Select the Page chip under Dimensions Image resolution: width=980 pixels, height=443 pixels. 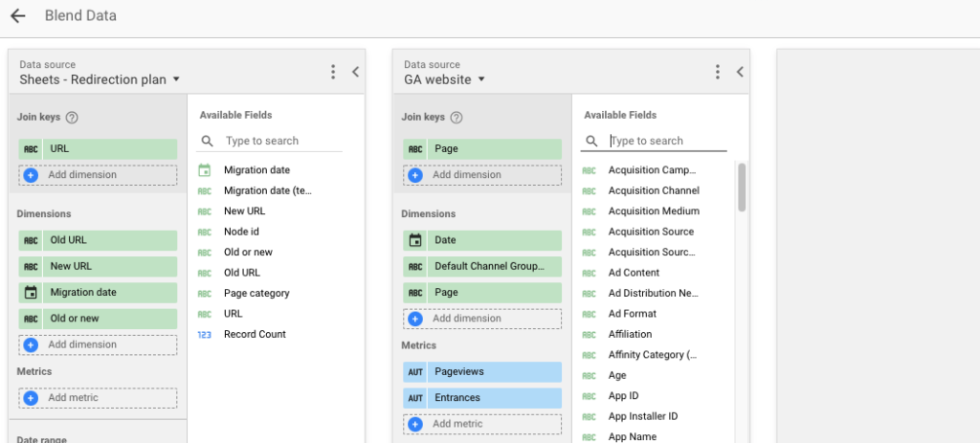[482, 293]
